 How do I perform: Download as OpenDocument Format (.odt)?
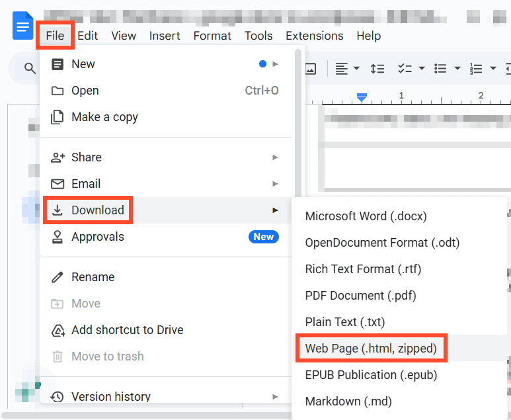click(x=399, y=242)
